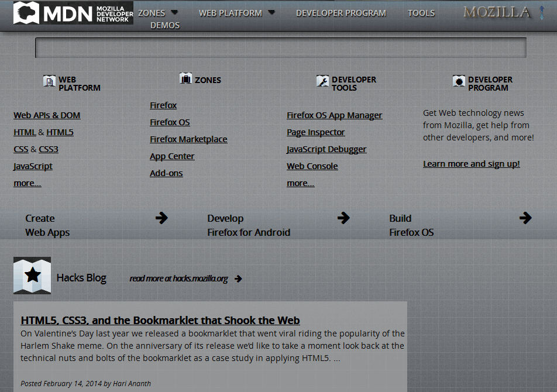This screenshot has height=392, width=557.
Task: Open the App Center link
Action: click(x=172, y=156)
